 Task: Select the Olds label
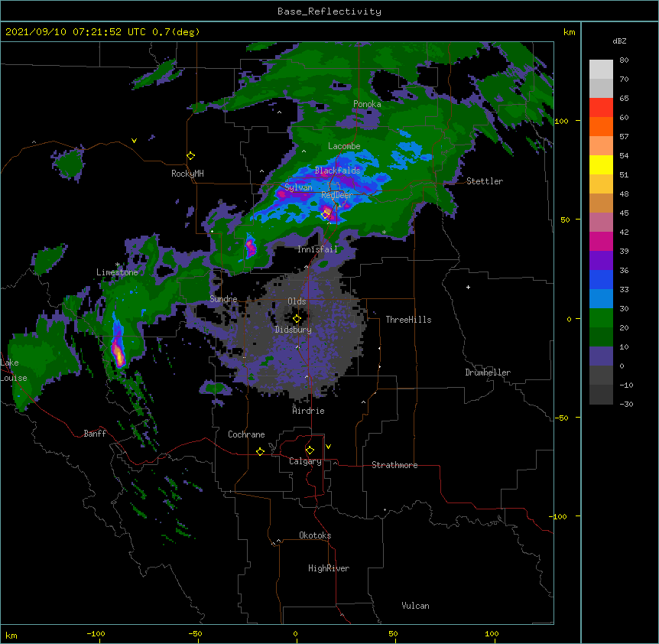click(x=297, y=301)
